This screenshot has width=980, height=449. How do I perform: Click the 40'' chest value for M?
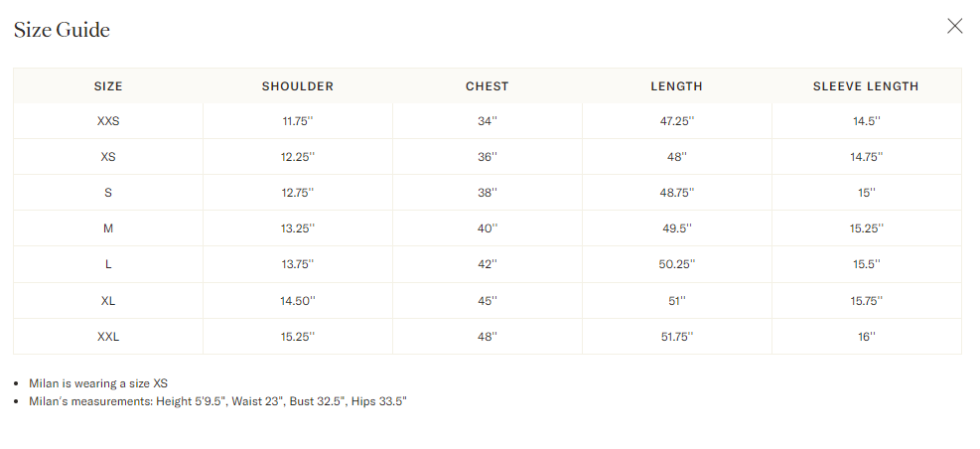[x=488, y=228]
